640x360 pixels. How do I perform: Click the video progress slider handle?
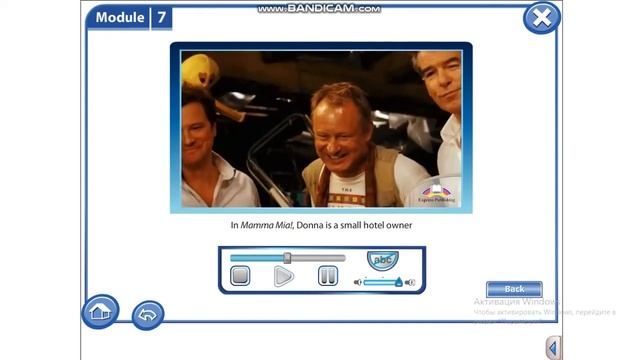click(x=287, y=258)
